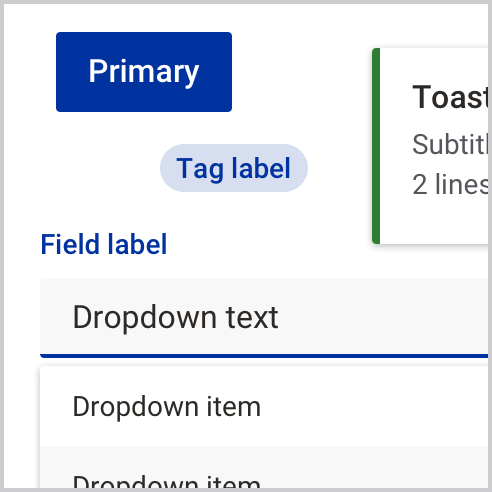
Task: Click blank toast area above Toast title
Action: pyautogui.click(x=433, y=65)
